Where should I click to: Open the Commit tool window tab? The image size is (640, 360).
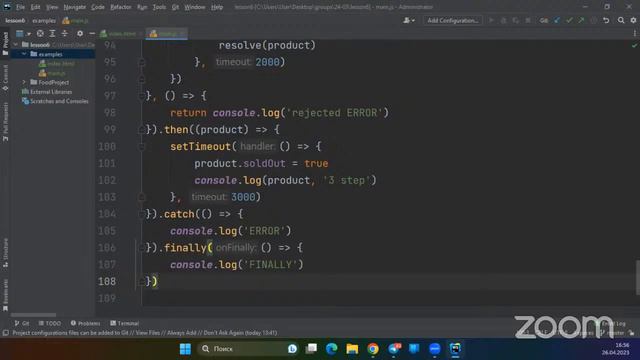click(x=5, y=78)
